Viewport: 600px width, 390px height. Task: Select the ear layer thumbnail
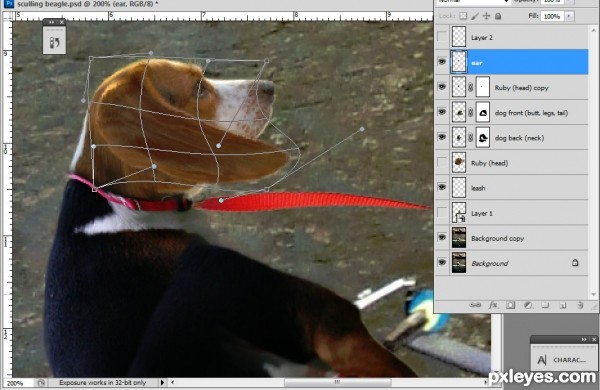click(x=459, y=62)
